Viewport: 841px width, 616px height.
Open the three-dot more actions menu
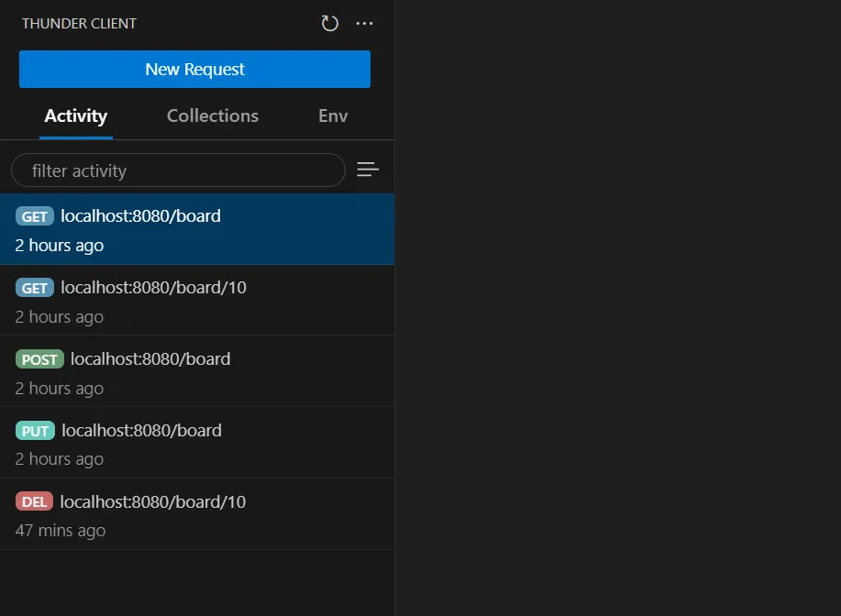[364, 24]
